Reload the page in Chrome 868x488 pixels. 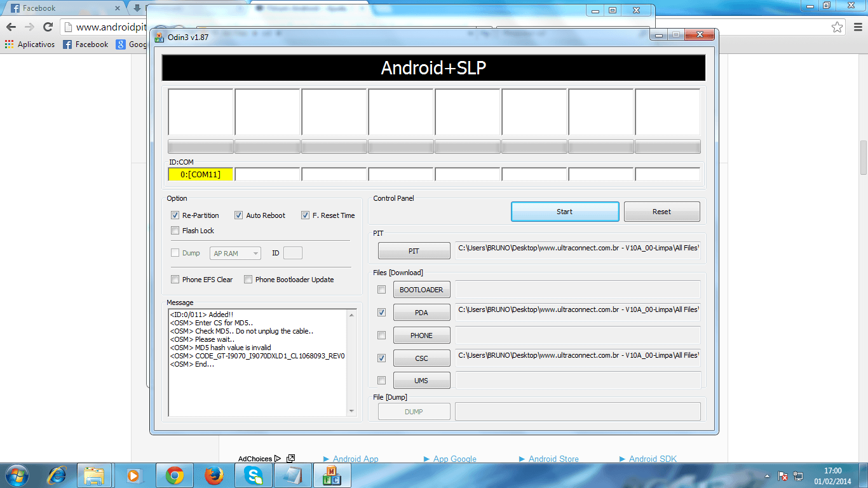pos(48,27)
